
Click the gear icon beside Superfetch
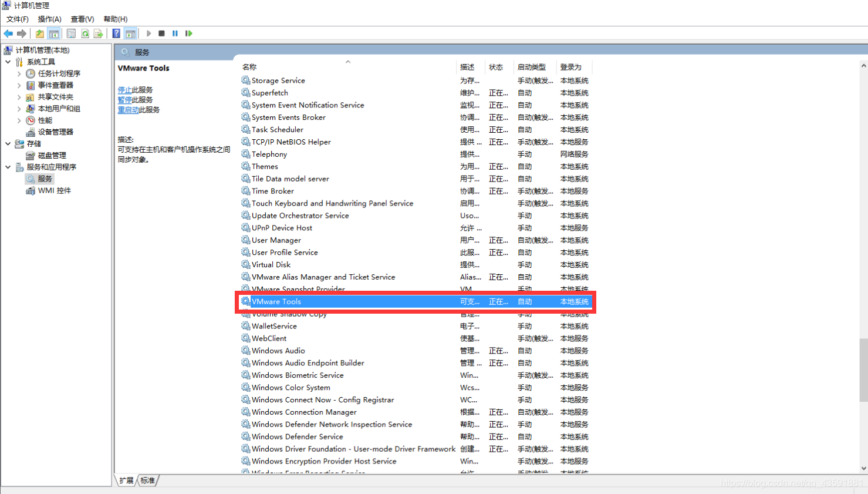click(x=246, y=93)
